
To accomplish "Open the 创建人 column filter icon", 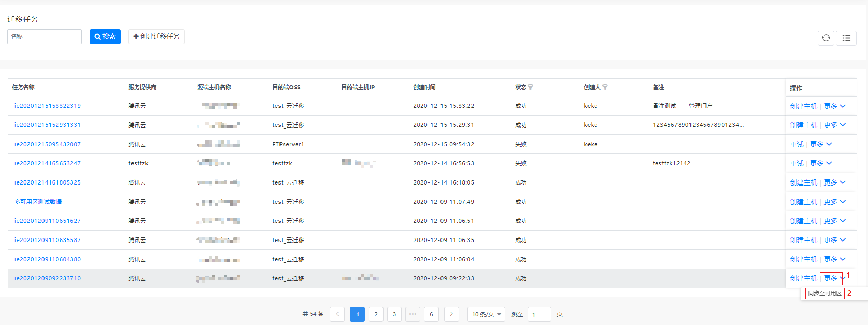I will 605,87.
